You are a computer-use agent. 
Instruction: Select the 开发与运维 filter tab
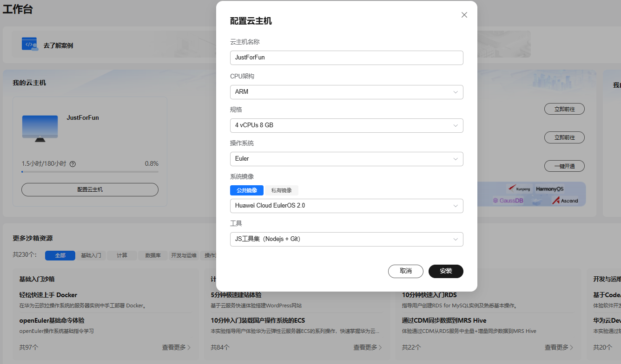[x=184, y=255]
